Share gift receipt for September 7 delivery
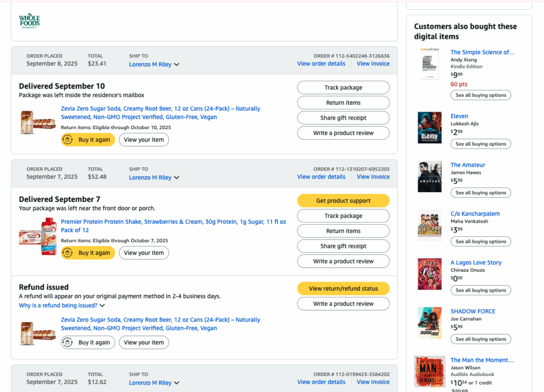544x392 pixels. click(x=343, y=246)
